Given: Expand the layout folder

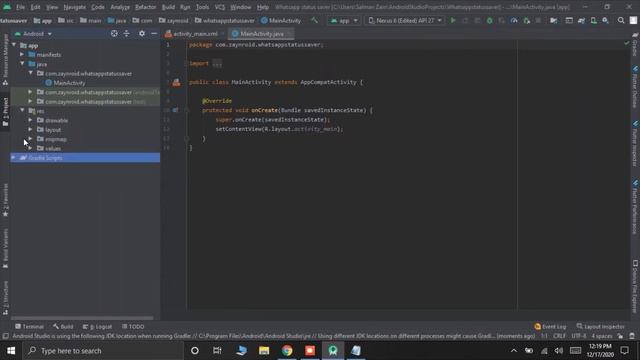Looking at the screenshot, I should click(x=31, y=129).
